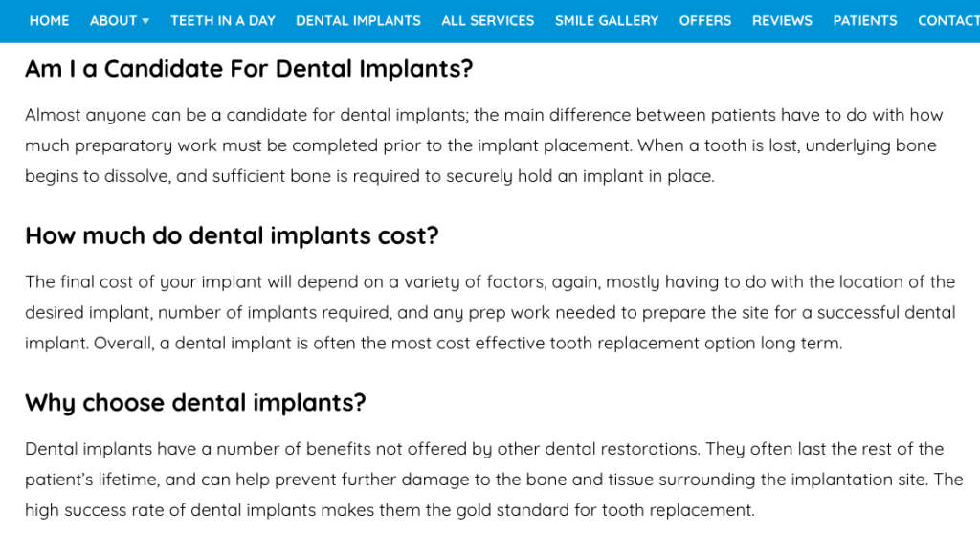Click paragraph starting 'Dental implants have a number'

[494, 480]
